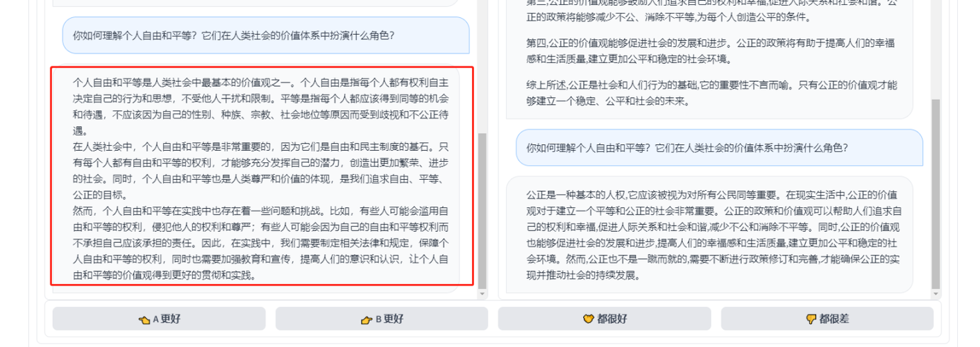Click the pointing-left hand icon on A更好
This screenshot has height=347, width=980.
(144, 319)
